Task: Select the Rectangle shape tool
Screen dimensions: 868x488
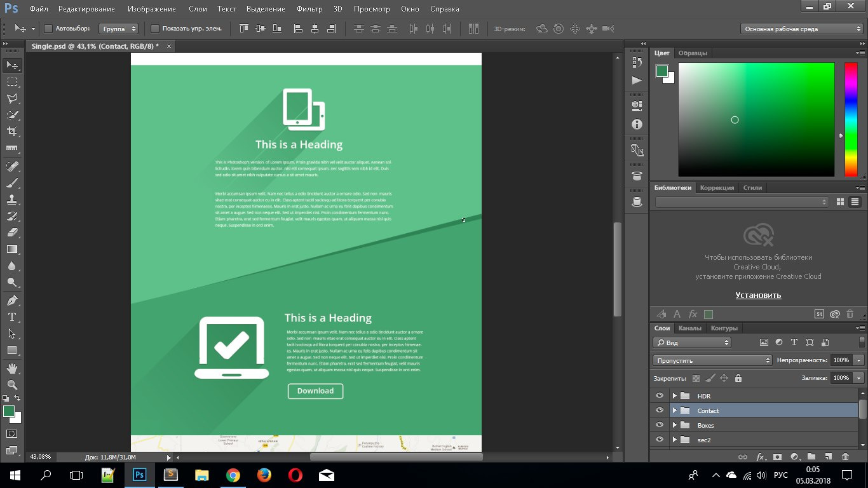Action: (x=12, y=350)
